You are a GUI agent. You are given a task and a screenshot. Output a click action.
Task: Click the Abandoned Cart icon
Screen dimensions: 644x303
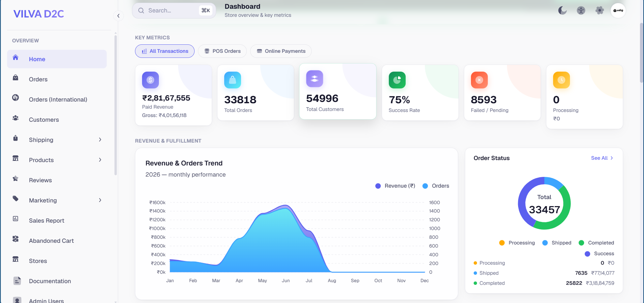coord(15,239)
